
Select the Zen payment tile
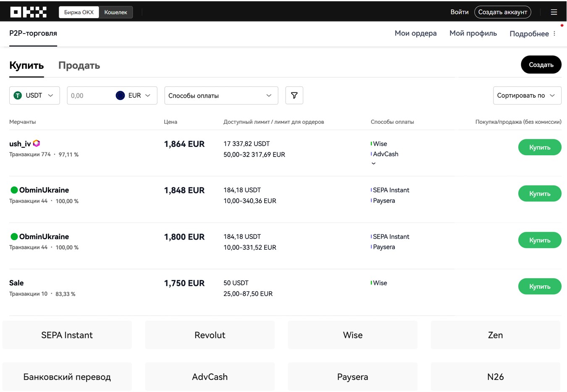pos(495,335)
